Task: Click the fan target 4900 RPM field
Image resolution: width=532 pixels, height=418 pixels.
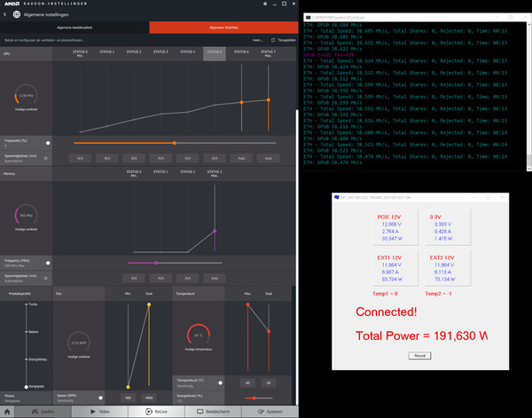Action: click(149, 398)
